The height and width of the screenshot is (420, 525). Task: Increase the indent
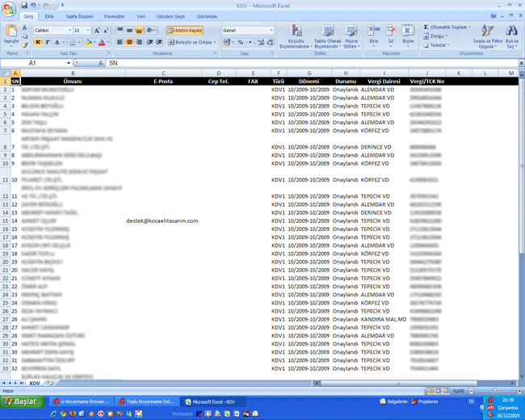(x=159, y=42)
